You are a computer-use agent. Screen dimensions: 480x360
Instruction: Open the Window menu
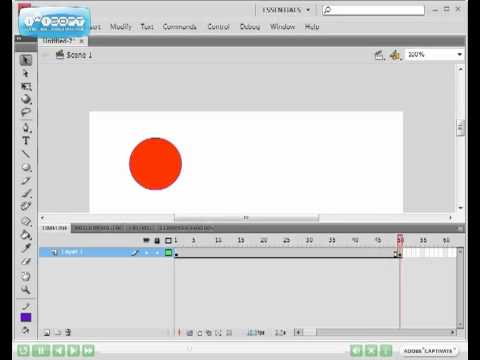coord(282,27)
